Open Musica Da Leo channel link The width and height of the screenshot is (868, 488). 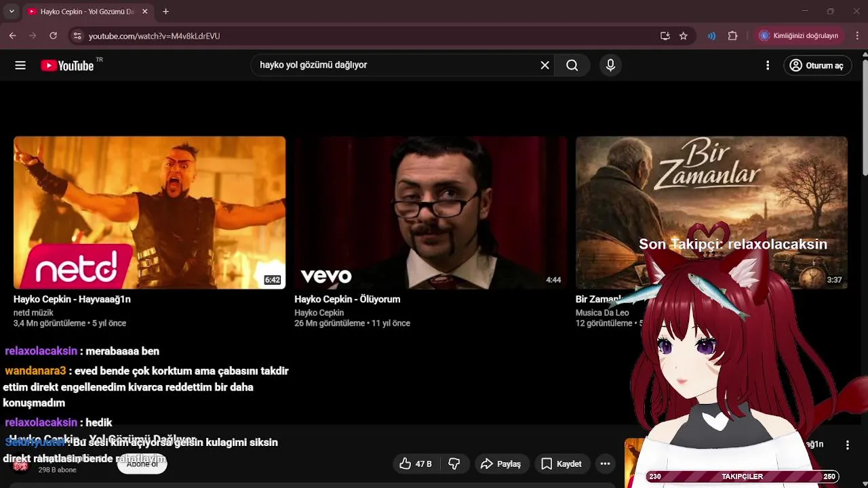click(x=602, y=312)
